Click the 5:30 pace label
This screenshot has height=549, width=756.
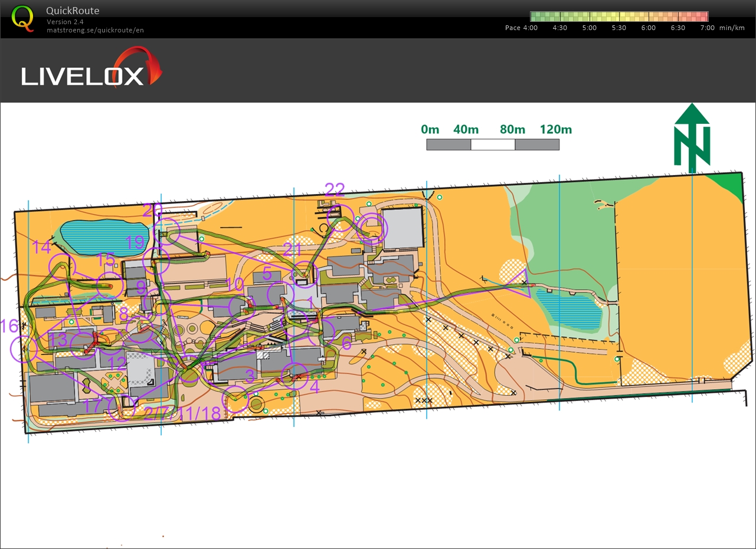[x=618, y=28]
